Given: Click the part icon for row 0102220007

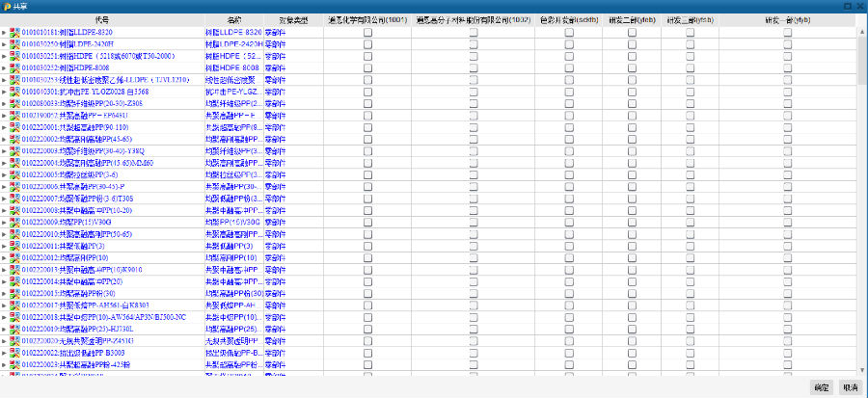Looking at the screenshot, I should (14, 199).
